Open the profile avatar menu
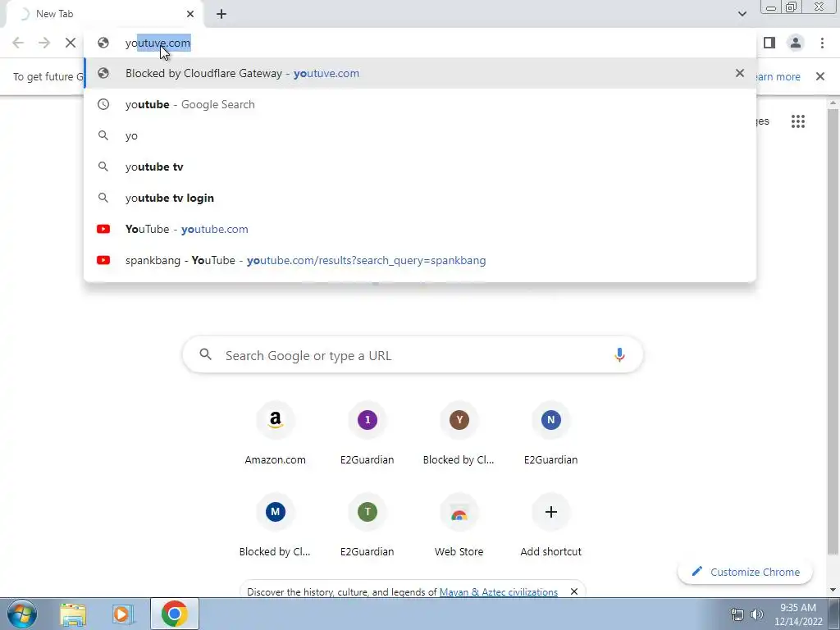Image resolution: width=840 pixels, height=630 pixels. click(796, 43)
